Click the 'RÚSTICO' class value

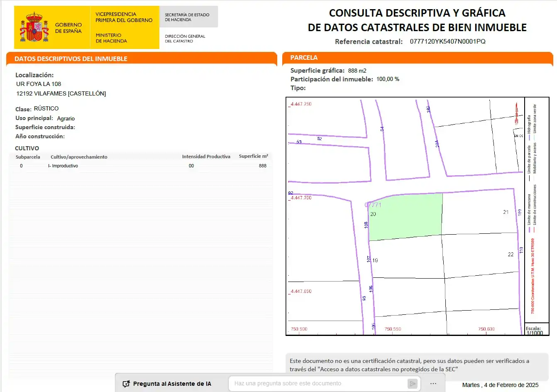pos(46,108)
